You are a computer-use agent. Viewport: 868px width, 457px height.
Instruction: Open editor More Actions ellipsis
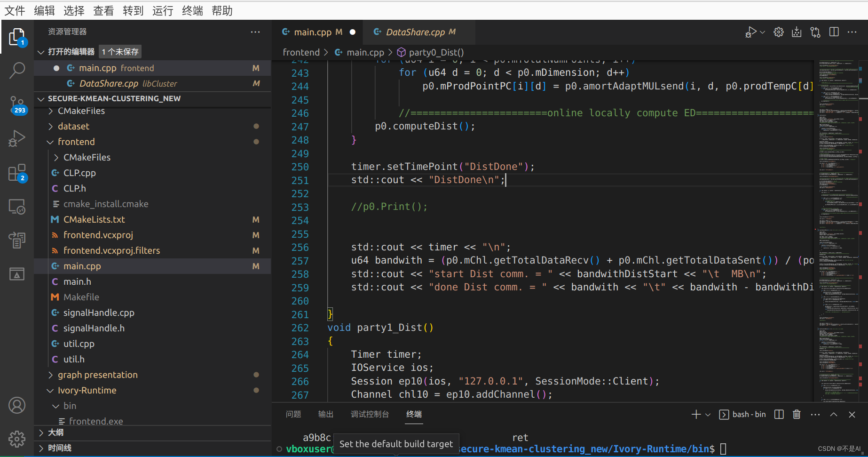pos(852,32)
